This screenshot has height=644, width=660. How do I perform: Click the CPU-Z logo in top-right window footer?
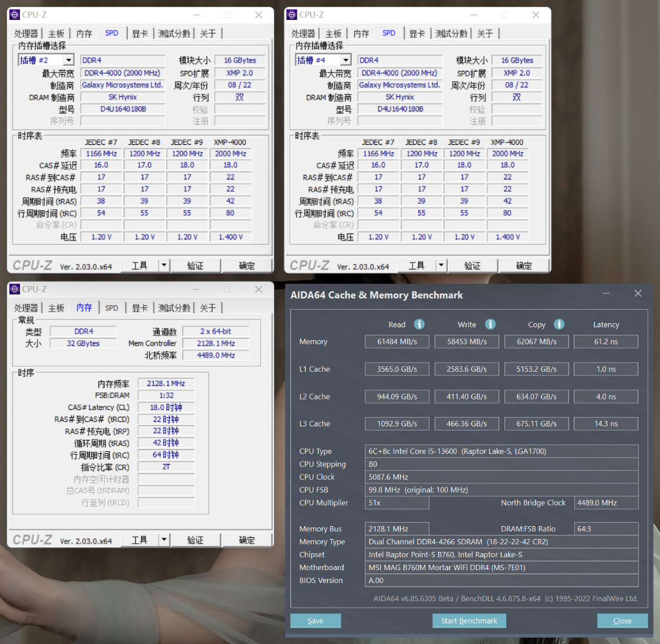click(309, 265)
